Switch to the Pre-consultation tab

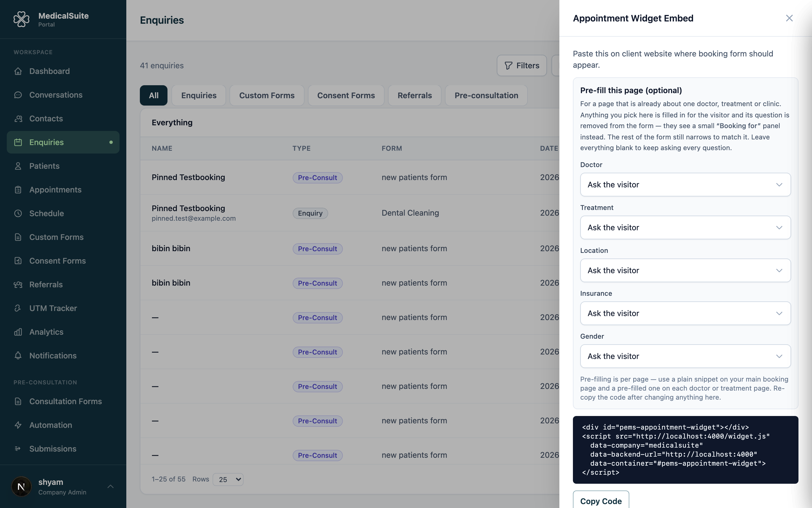[486, 95]
